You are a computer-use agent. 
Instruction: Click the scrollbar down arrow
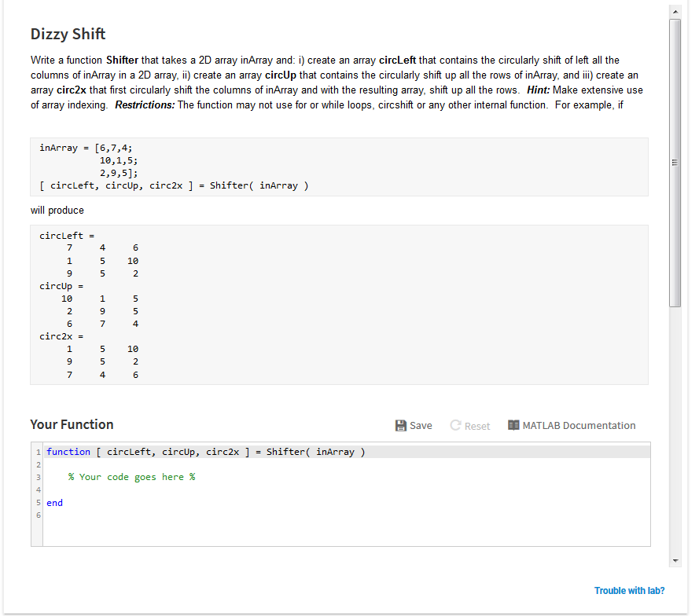[x=675, y=561]
